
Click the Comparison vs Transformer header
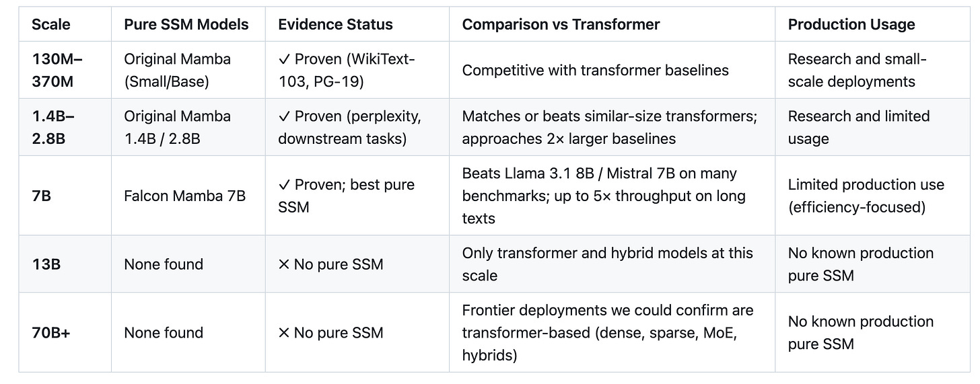click(561, 25)
